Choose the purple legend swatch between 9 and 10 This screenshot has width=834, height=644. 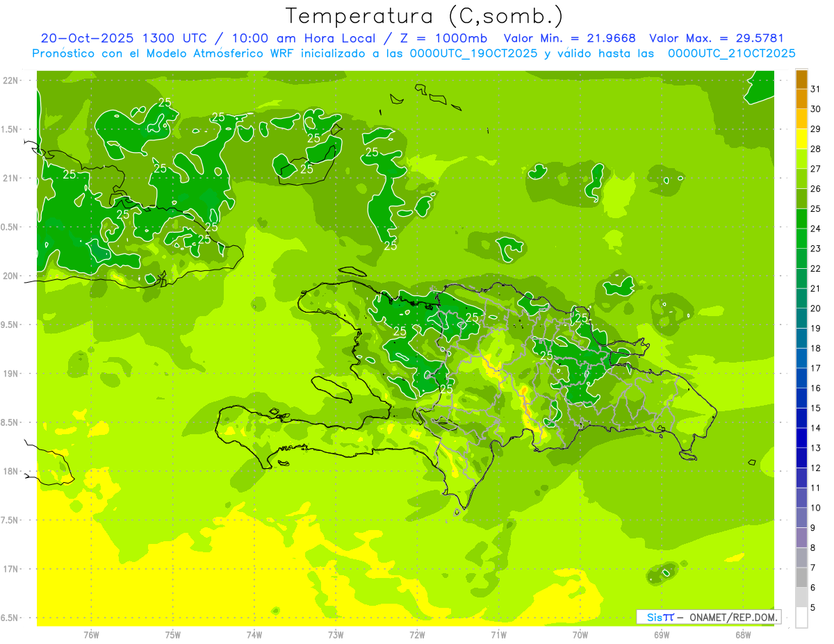pyautogui.click(x=801, y=518)
